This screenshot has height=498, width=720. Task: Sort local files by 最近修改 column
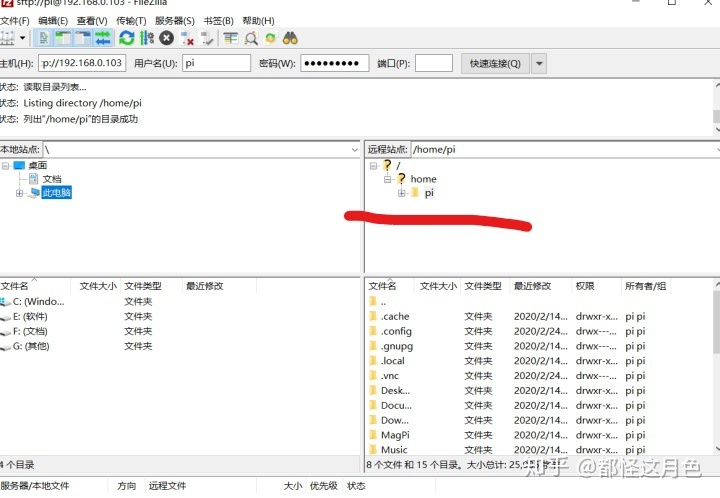coord(219,286)
